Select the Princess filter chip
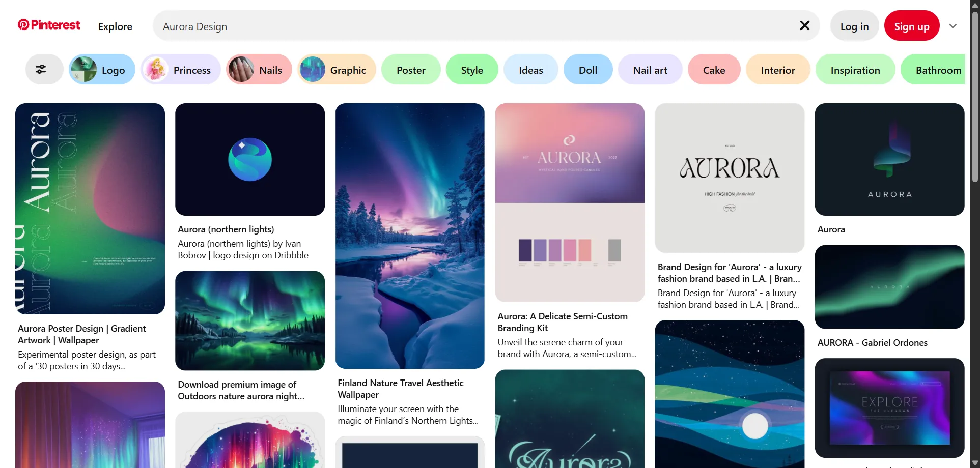The height and width of the screenshot is (468, 980). (181, 69)
